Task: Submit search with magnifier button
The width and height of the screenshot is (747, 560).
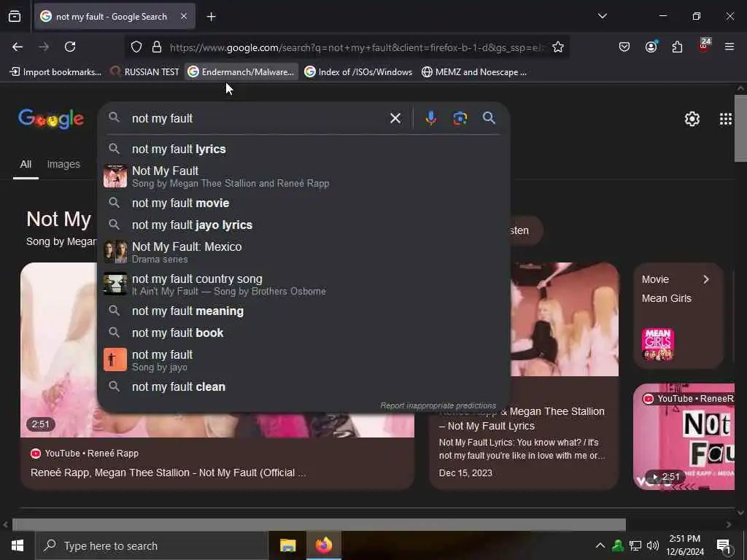Action: pos(489,118)
